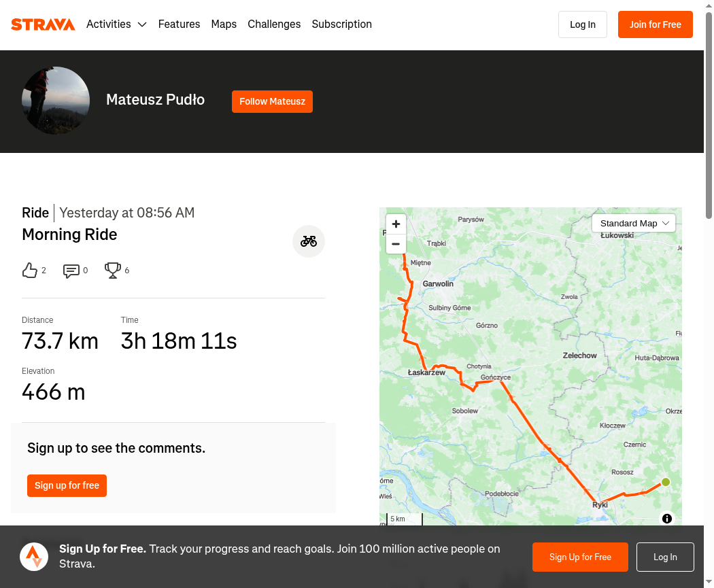Click the 3h 18m 11s time value

[x=179, y=341]
